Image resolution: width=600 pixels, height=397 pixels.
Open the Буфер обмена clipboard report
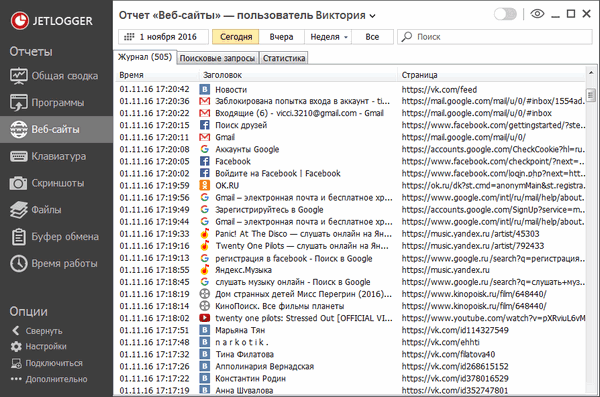tap(56, 237)
